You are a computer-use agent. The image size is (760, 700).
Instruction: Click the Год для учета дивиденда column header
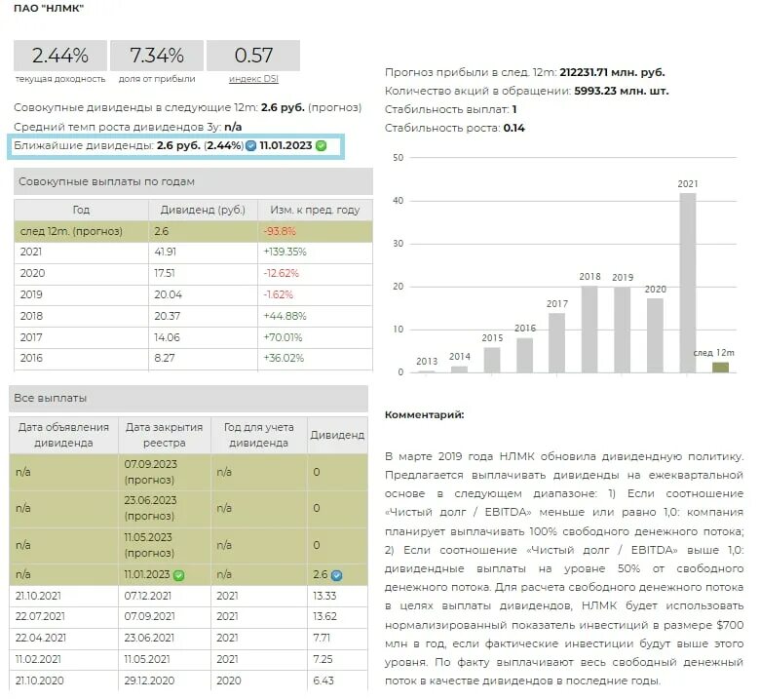click(259, 435)
